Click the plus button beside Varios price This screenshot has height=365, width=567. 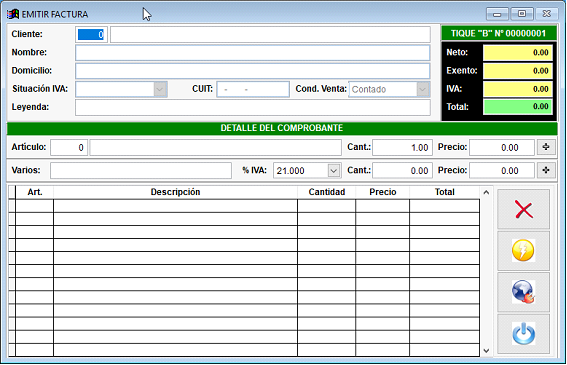(546, 170)
